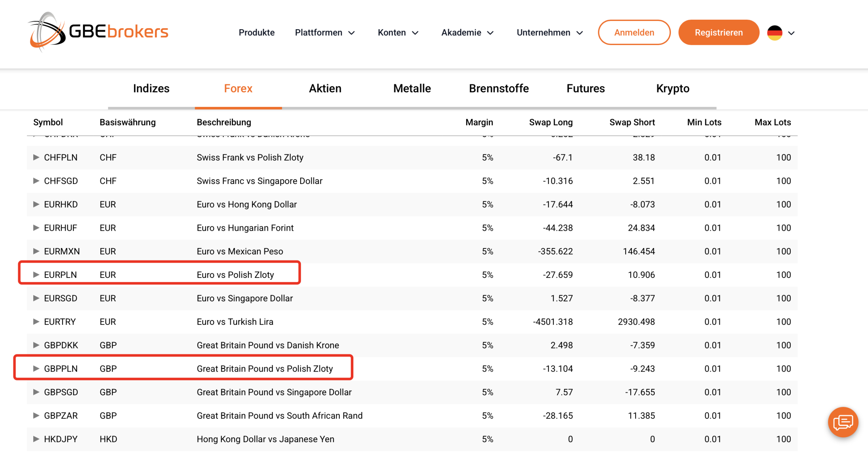Switch to the Metalle tab
Viewport: 868px width, 452px height.
tap(412, 89)
